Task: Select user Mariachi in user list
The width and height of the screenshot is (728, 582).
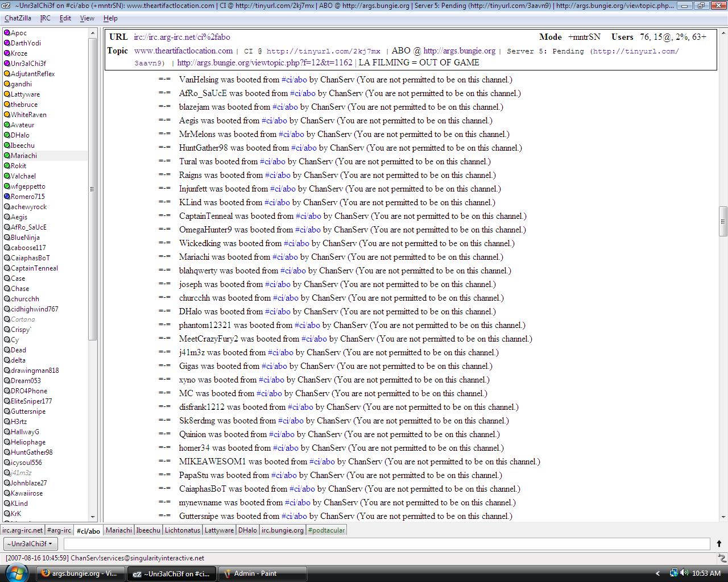Action: point(24,156)
